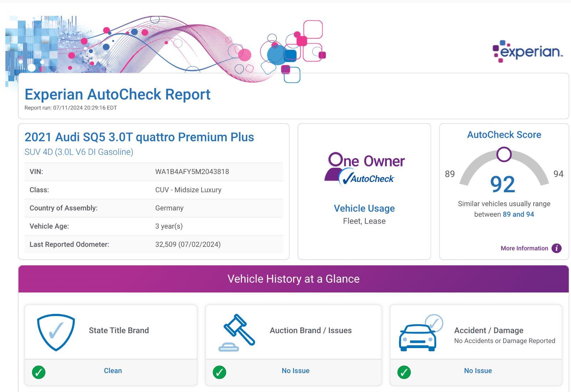Select the VIN value WA1B4AFY5M2043818

coord(192,172)
